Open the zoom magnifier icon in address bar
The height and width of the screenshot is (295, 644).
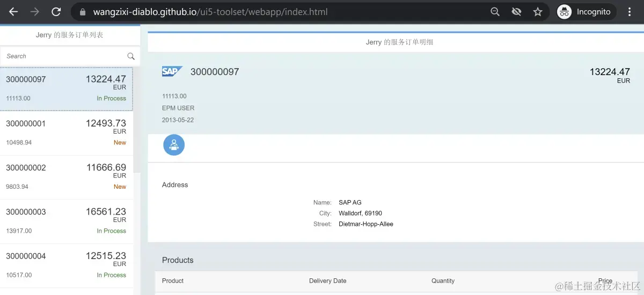coord(495,12)
